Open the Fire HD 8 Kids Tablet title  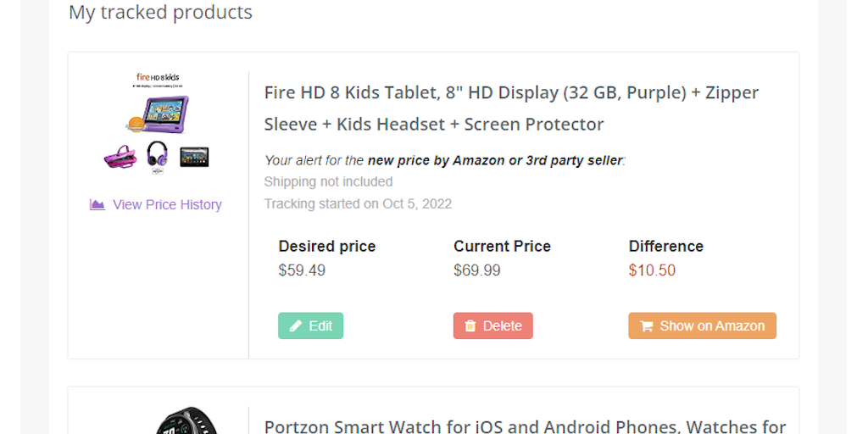511,108
